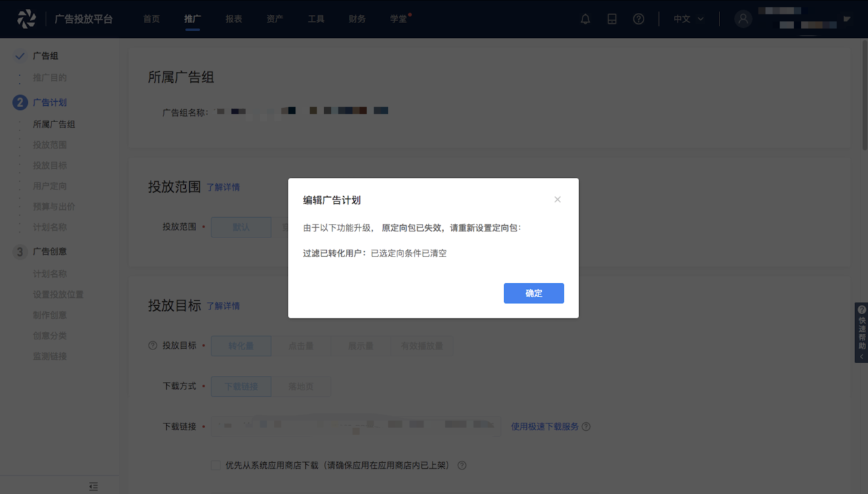
Task: Select 展示量 as 投放目标
Action: click(361, 346)
